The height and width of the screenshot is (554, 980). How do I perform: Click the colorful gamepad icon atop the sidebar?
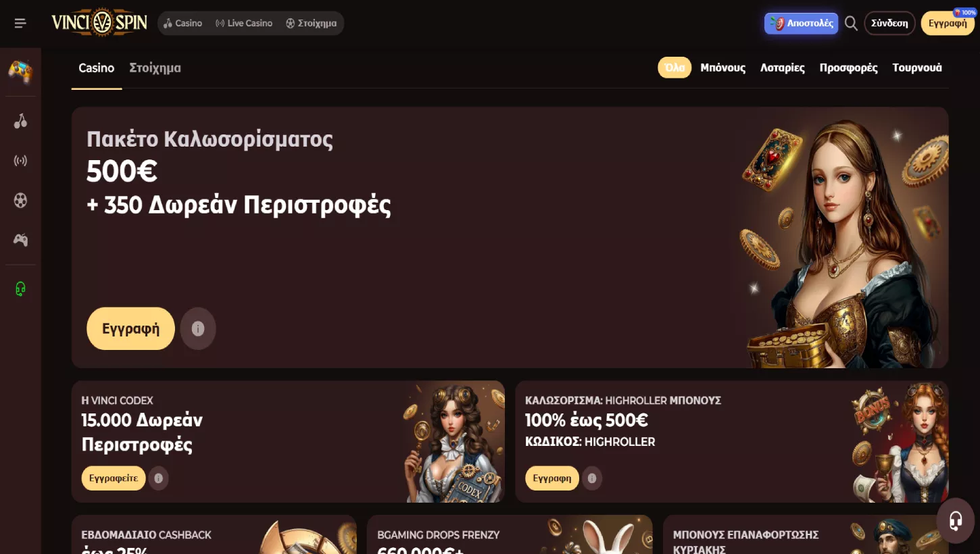(20, 71)
